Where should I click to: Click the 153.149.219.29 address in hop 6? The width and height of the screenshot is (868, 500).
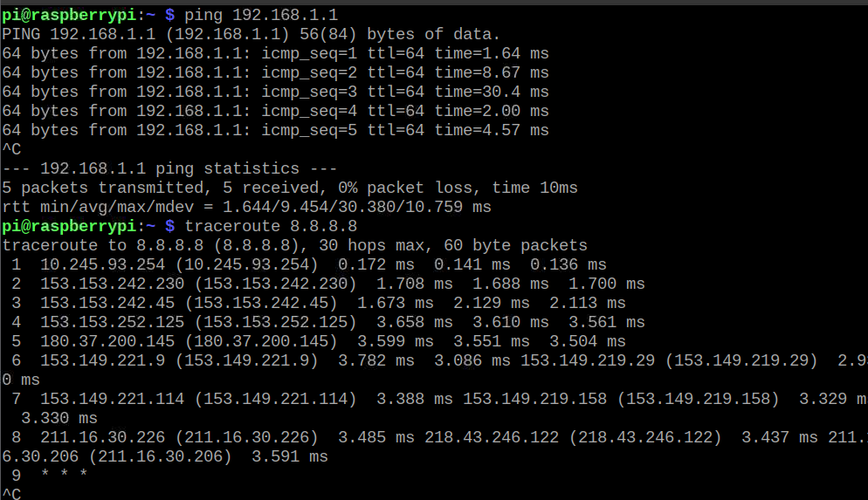point(588,360)
